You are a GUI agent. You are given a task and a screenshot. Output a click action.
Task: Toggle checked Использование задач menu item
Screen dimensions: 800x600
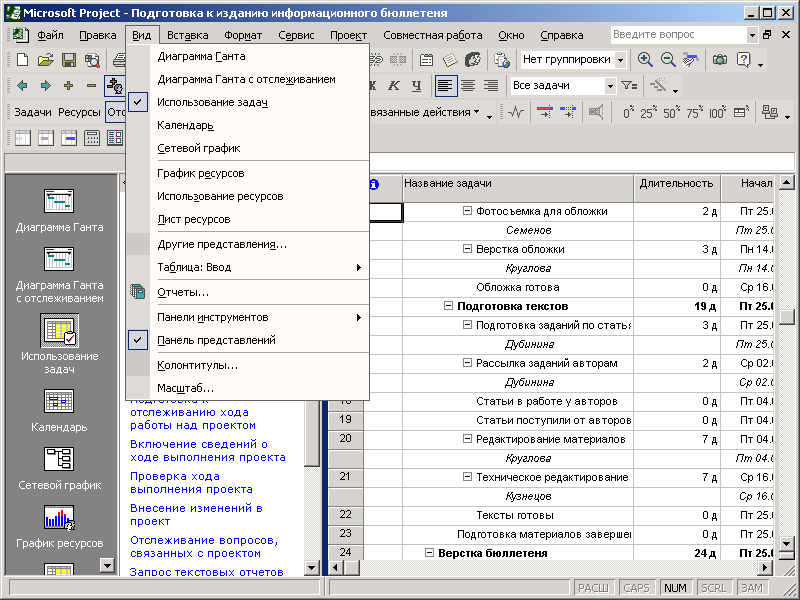247,102
